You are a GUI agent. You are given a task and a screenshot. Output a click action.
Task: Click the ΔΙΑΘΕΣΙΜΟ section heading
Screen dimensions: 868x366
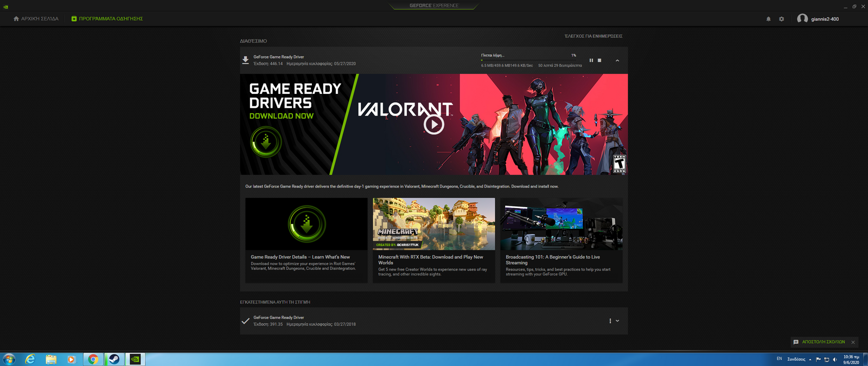253,41
